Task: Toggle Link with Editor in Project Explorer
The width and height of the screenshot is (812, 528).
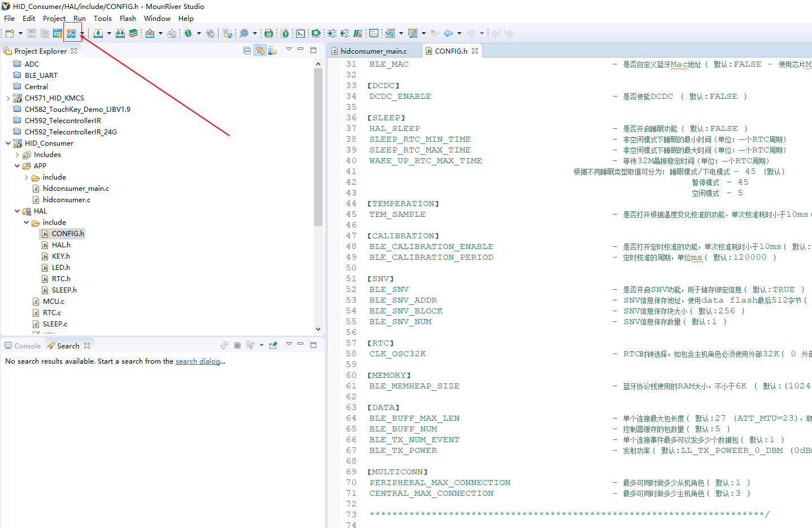Action: (260, 50)
